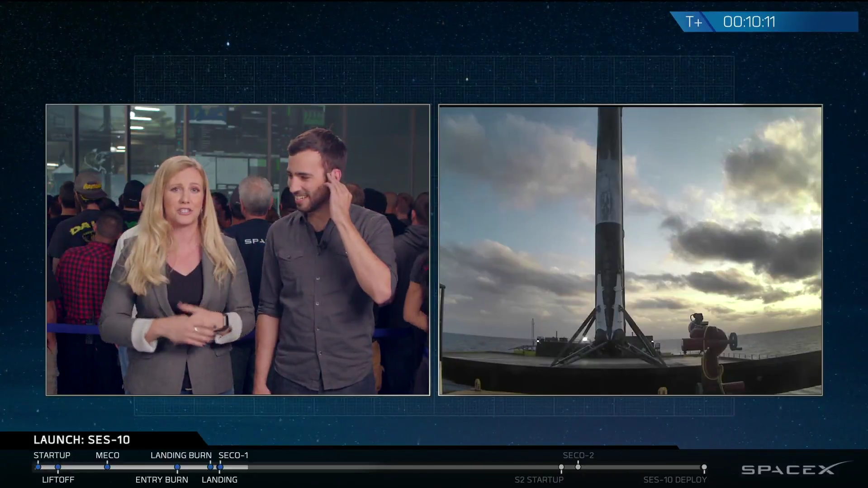This screenshot has width=868, height=488.
Task: Click the SECO-2 timeline marker
Action: [x=578, y=467]
